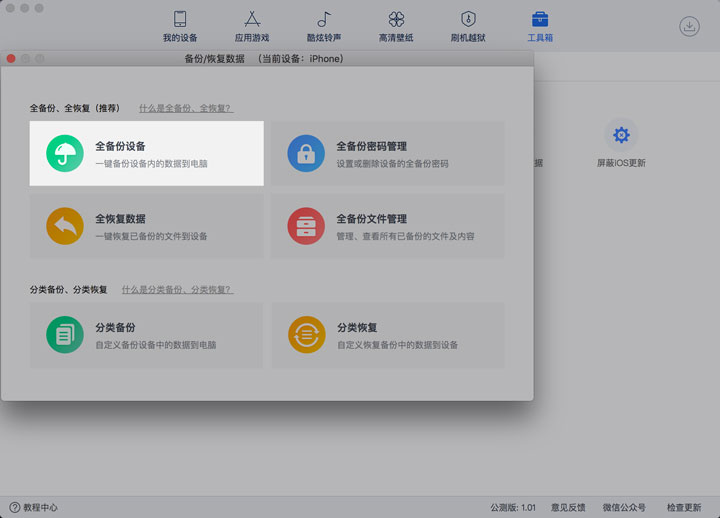Click the green umbrella full backup icon
Screen dimensions: 720x518
65,154
